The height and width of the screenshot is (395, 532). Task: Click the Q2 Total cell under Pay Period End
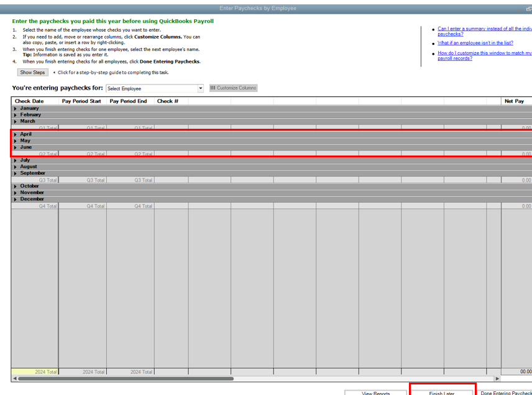[131, 154]
